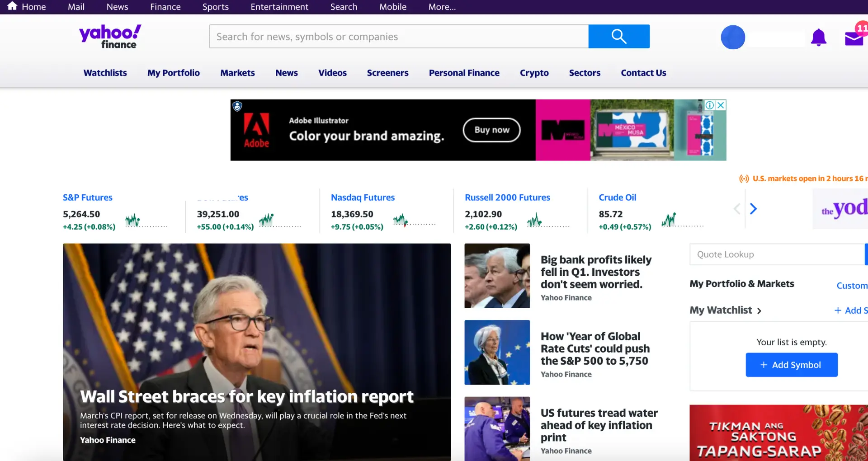This screenshot has height=461, width=868.
Task: Open Mail in top bar
Action: pyautogui.click(x=76, y=7)
